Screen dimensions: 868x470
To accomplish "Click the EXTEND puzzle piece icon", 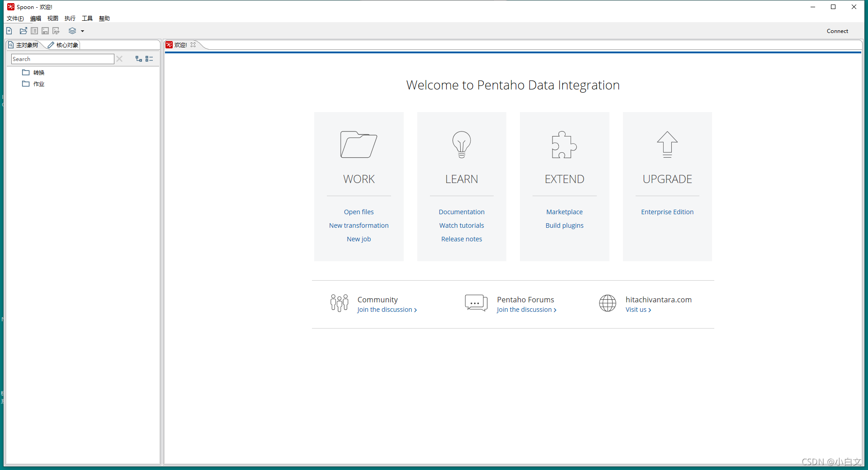I will click(564, 145).
